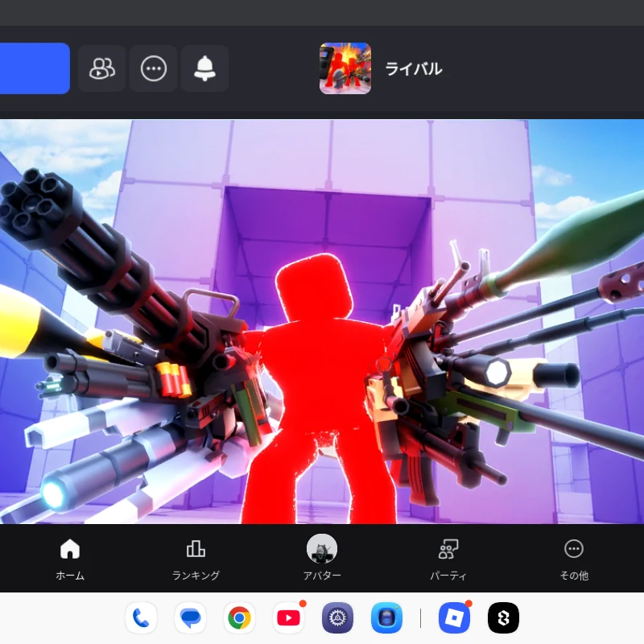Click the ライバル game title text
The height and width of the screenshot is (644, 644).
point(414,69)
